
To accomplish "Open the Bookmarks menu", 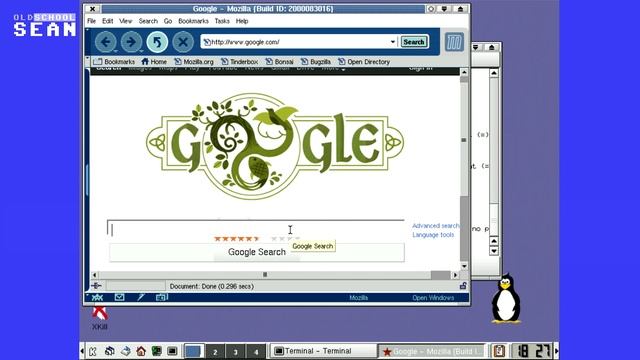I will (x=193, y=21).
